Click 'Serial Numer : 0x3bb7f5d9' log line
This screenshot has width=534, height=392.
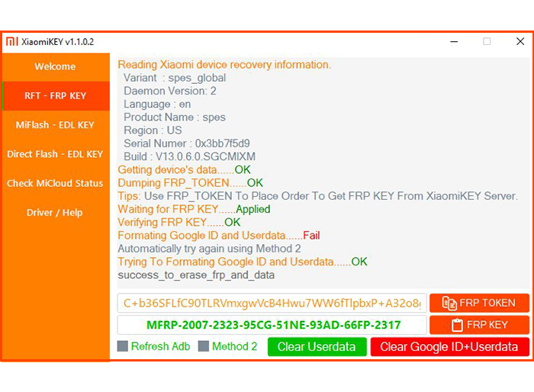click(187, 143)
